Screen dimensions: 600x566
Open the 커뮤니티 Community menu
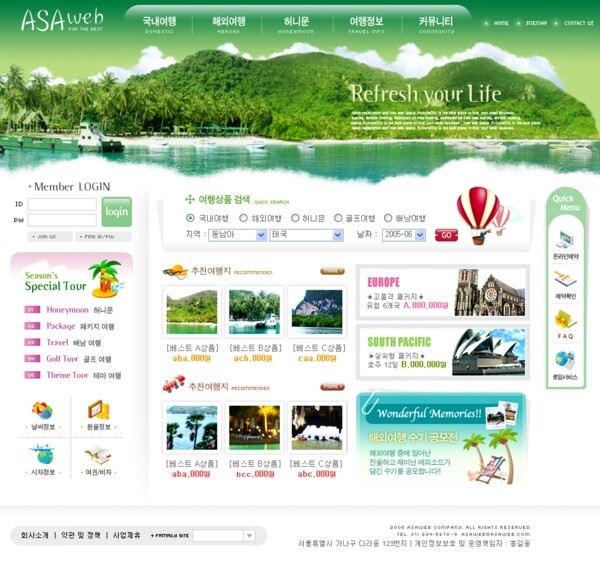[436, 24]
